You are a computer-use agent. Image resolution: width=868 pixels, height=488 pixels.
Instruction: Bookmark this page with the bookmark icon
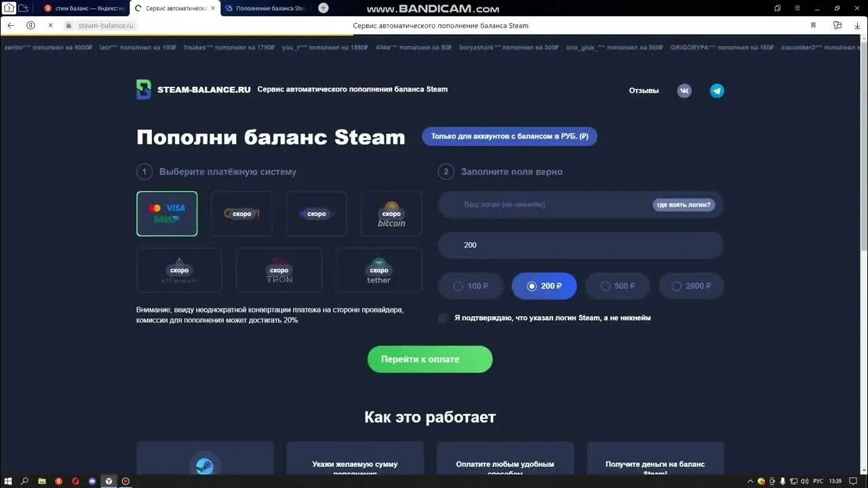pos(813,25)
